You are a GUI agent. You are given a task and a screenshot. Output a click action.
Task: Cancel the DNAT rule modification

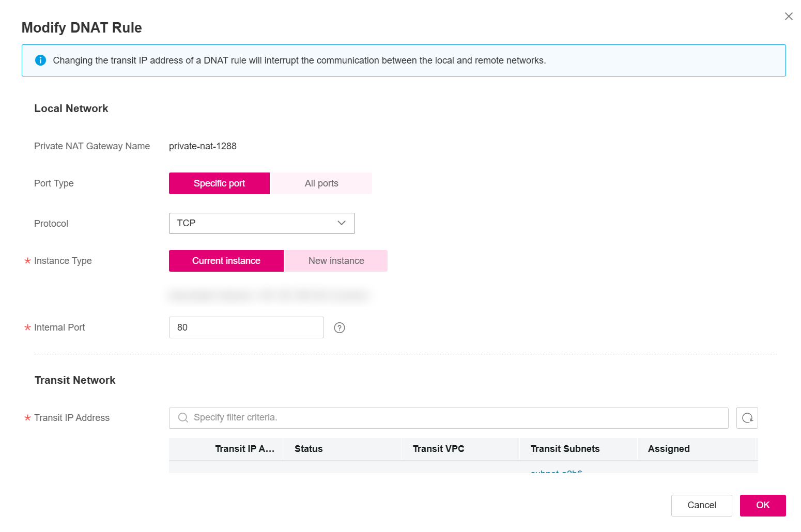click(x=702, y=505)
